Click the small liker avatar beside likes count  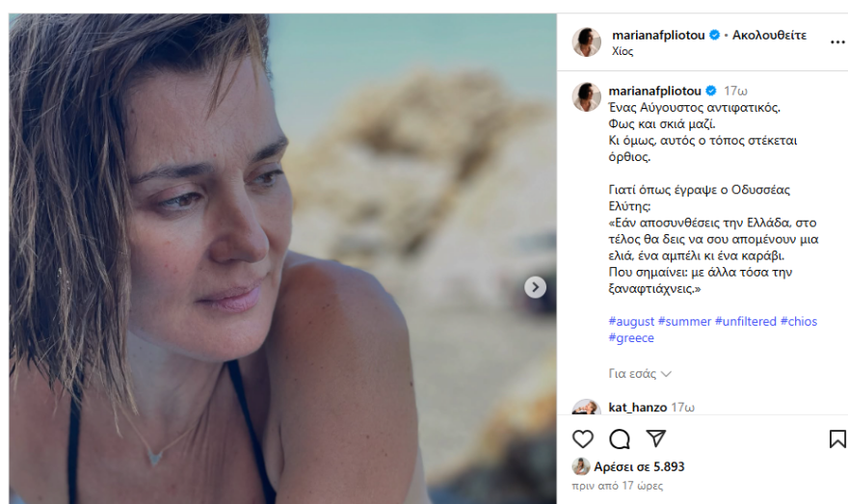581,466
